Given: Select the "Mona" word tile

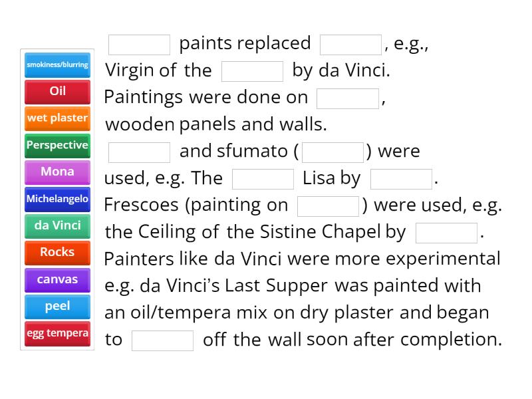Looking at the screenshot, I should click(x=57, y=172).
